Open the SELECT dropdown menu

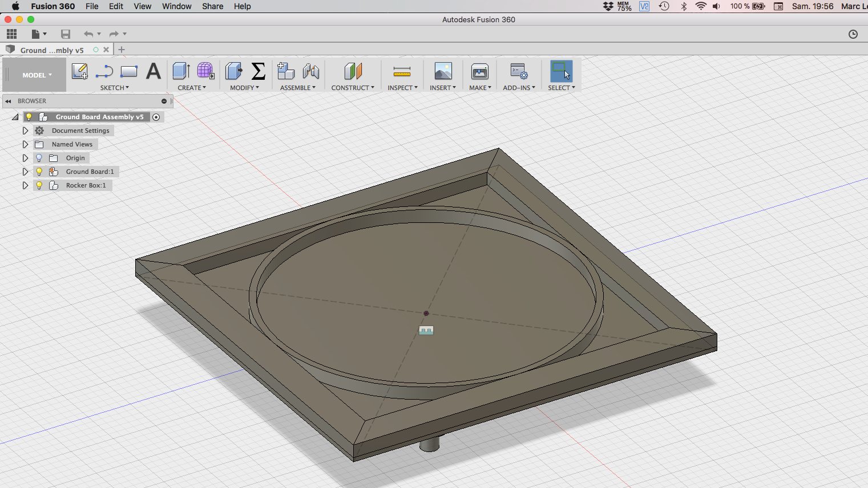[x=562, y=88]
